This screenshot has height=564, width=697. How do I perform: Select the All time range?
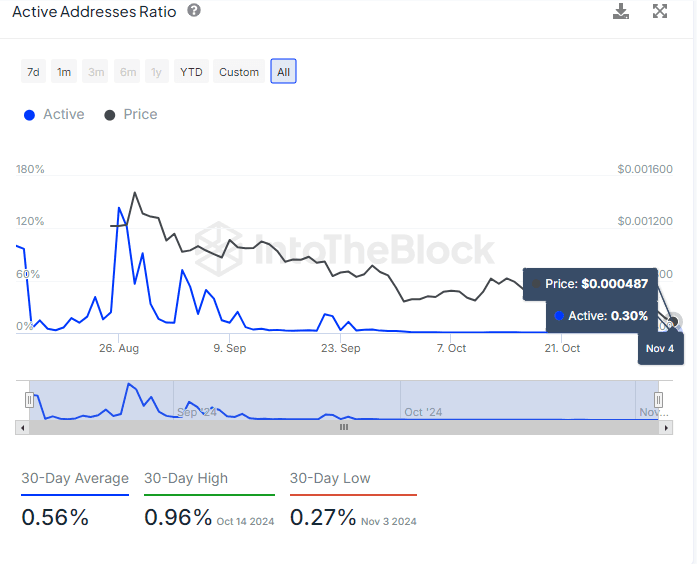[x=283, y=72]
